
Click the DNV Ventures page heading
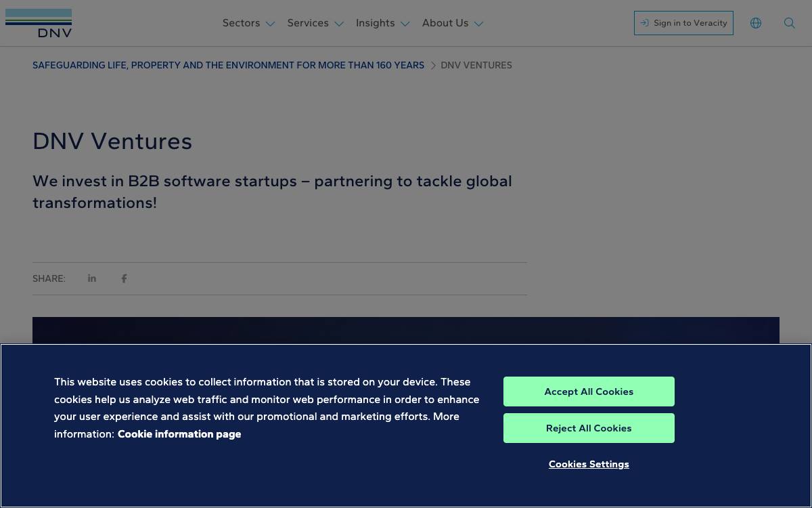coord(112,142)
